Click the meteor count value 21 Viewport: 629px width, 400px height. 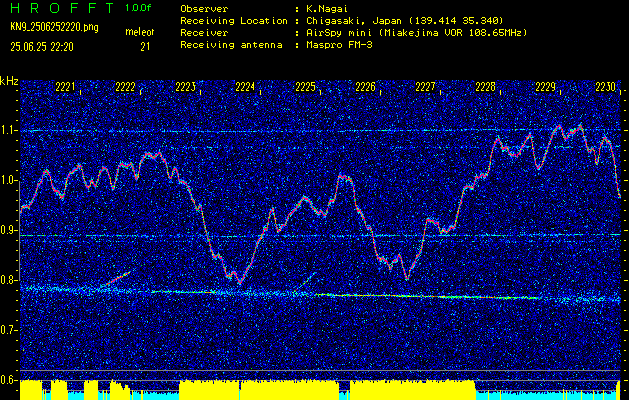[145, 47]
